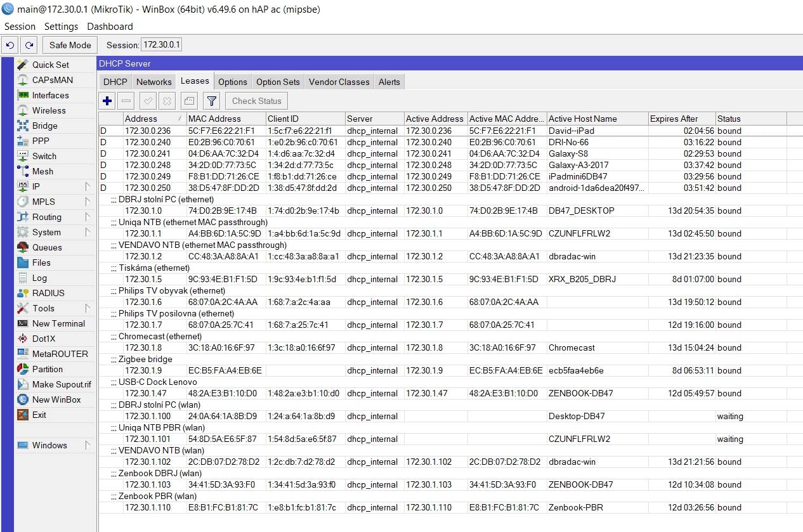Open Mesh settings icon
This screenshot has width=803, height=532.
coord(23,171)
